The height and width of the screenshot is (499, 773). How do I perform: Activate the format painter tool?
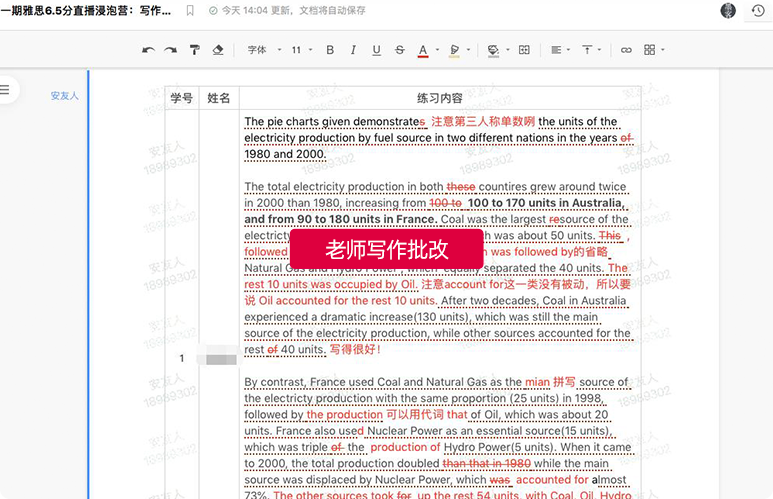point(195,50)
